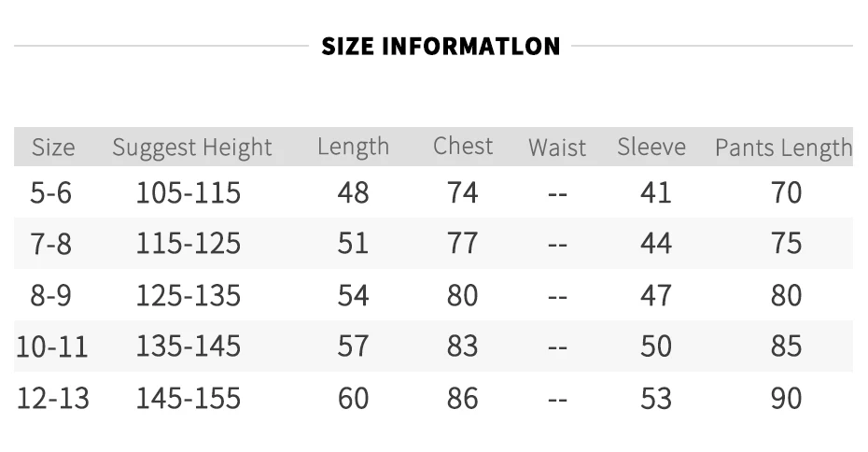The height and width of the screenshot is (452, 868).
Task: Select the 7-8 size cell
Action: pyautogui.click(x=51, y=244)
